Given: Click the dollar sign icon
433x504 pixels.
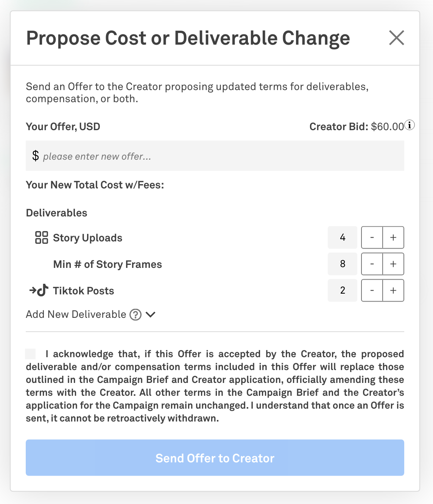Looking at the screenshot, I should click(36, 156).
